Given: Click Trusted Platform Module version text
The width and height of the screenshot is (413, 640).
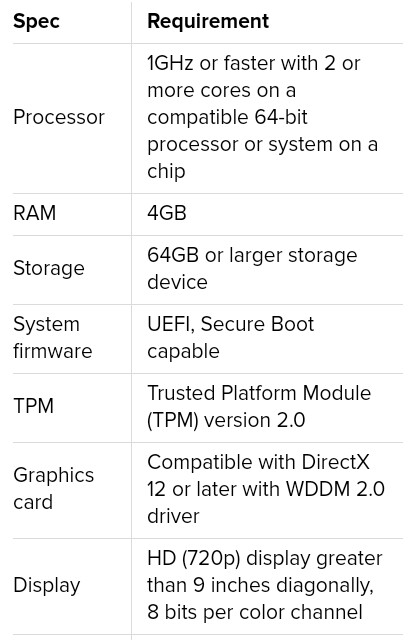Looking at the screenshot, I should click(259, 406).
